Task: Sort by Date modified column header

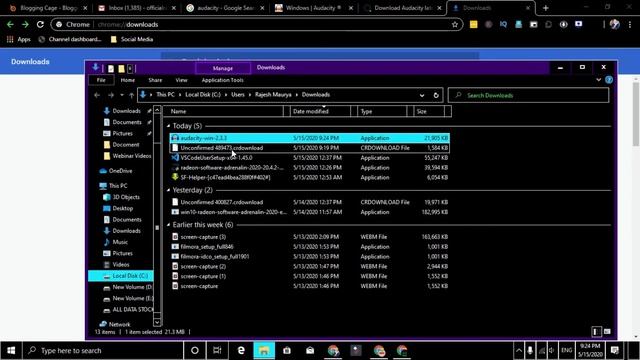Action: click(320, 111)
